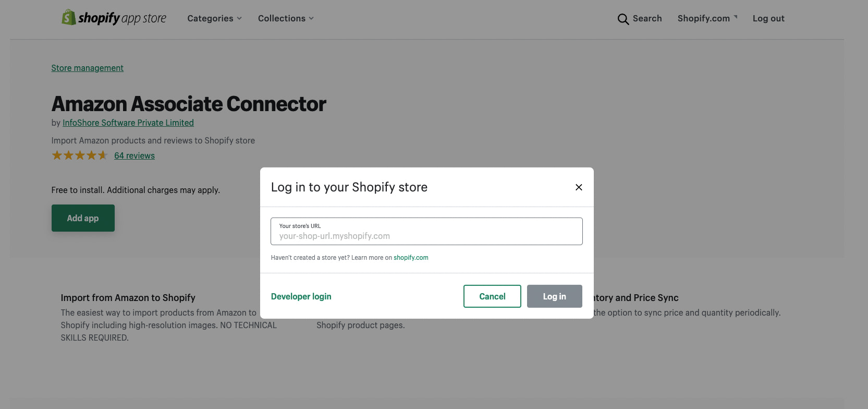
Task: Open the 64 reviews link
Action: [134, 155]
